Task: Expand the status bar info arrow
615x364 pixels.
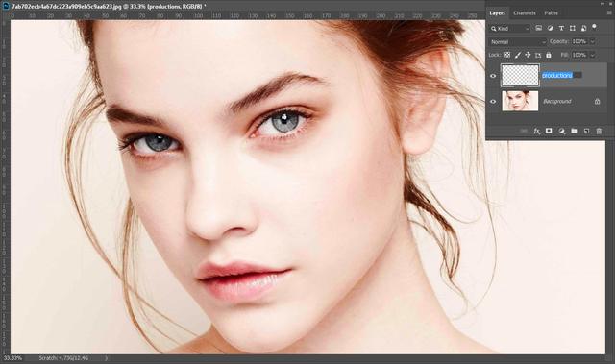Action: click(x=107, y=357)
